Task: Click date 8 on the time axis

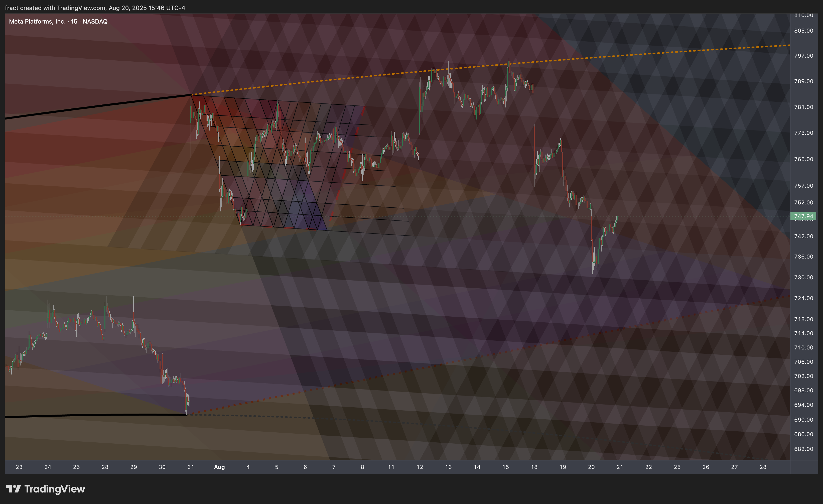Action: [362, 467]
